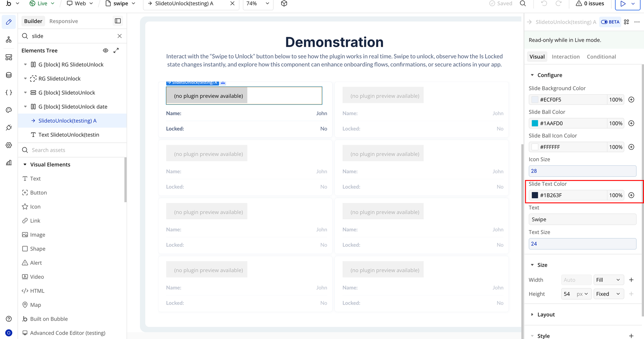The height and width of the screenshot is (339, 644).
Task: Click the redo arrow
Action: click(558, 3)
